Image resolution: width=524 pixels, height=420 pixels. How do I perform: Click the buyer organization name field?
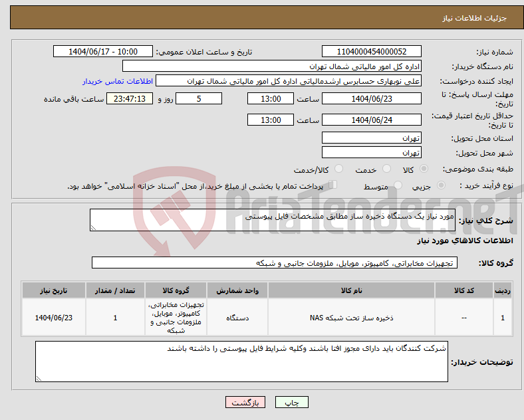272,66
